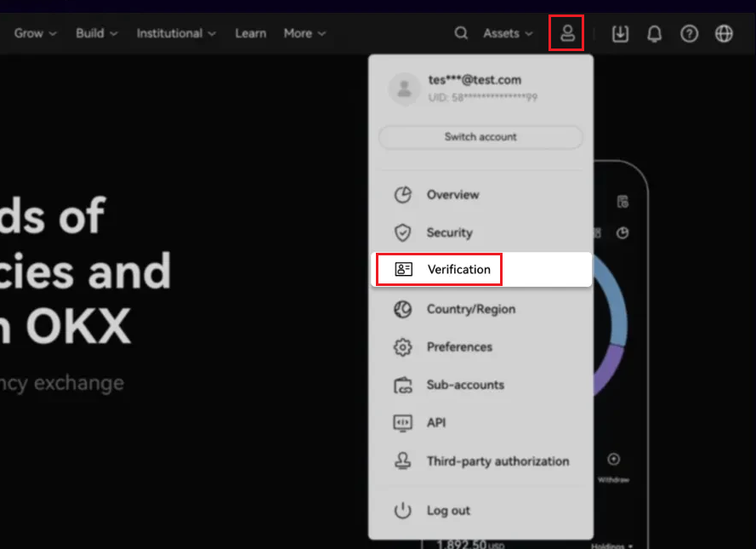Click the Sub-accounts linked wallet icon
The height and width of the screenshot is (549, 756).
pos(402,385)
